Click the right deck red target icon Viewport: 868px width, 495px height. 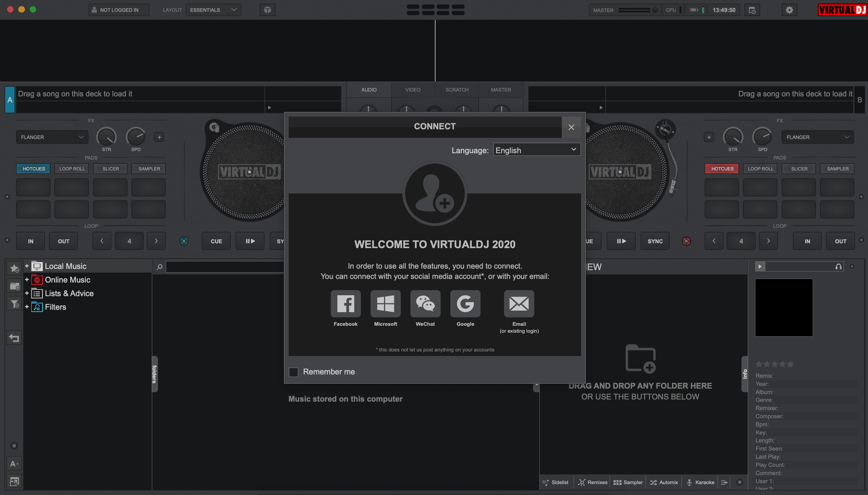click(686, 241)
